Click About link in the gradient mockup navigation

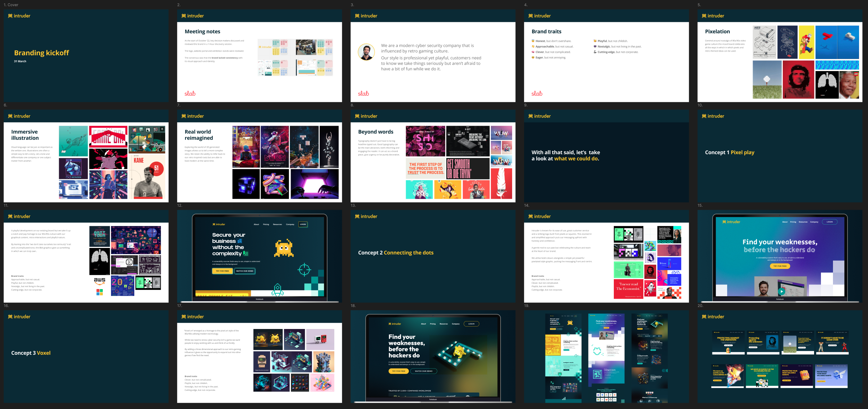[785, 222]
